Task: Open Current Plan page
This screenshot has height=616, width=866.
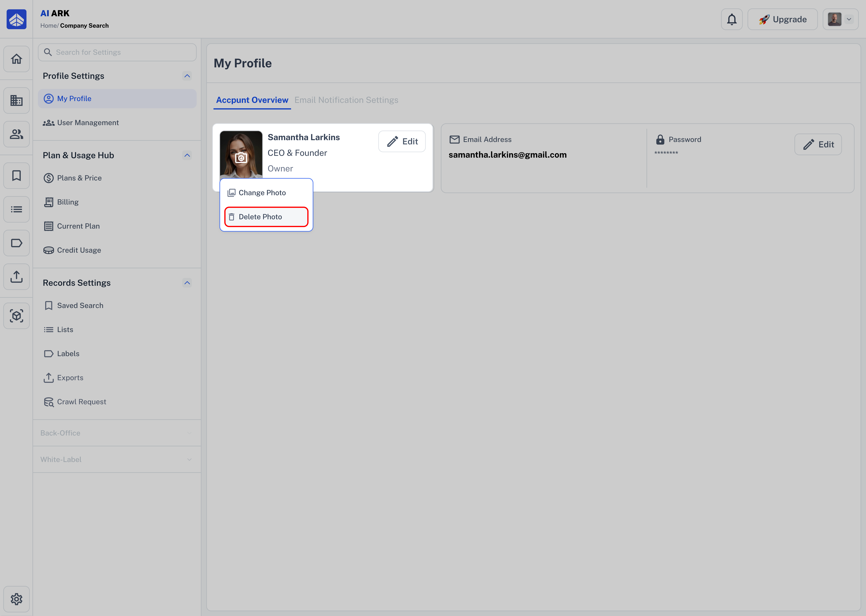Action: (117, 226)
